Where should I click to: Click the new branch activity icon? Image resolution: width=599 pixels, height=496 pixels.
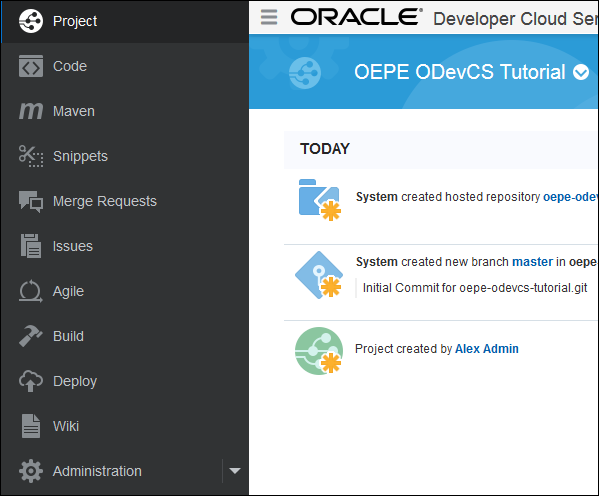(319, 275)
